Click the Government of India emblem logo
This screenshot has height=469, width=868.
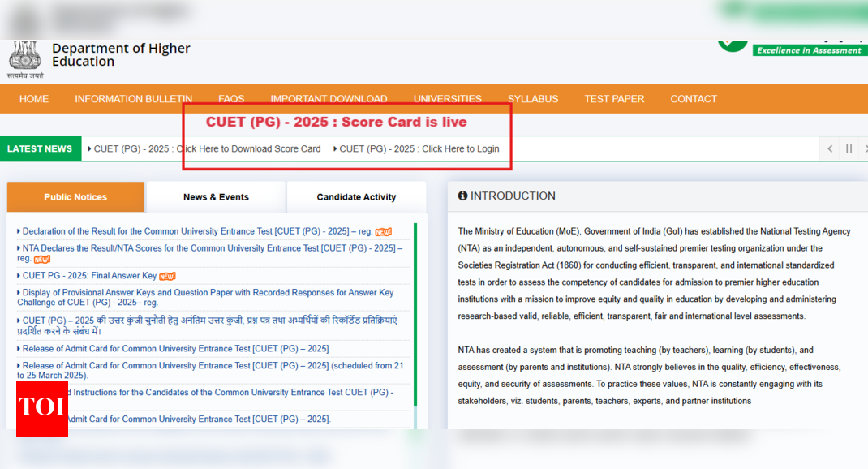(x=25, y=55)
